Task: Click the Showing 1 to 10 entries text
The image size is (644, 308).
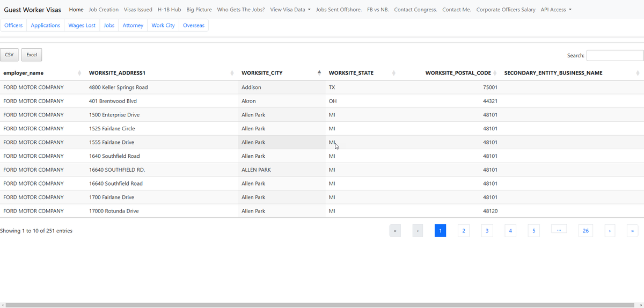Action: pos(36,231)
